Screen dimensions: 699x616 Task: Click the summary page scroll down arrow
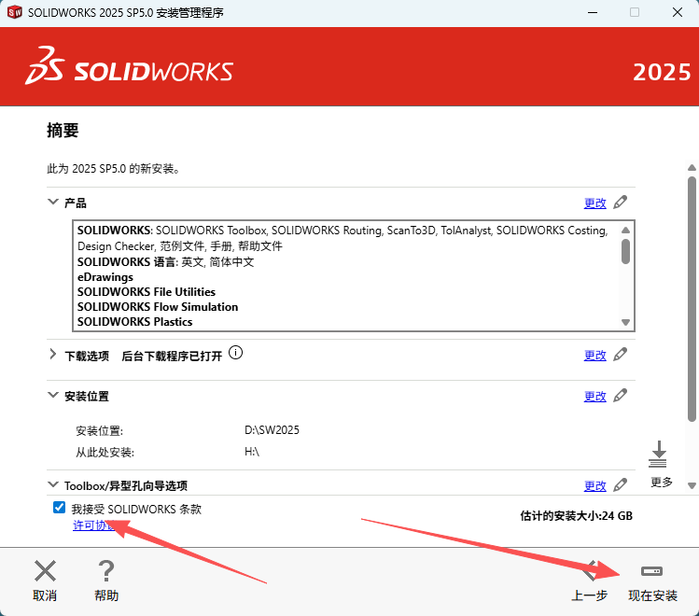point(692,485)
